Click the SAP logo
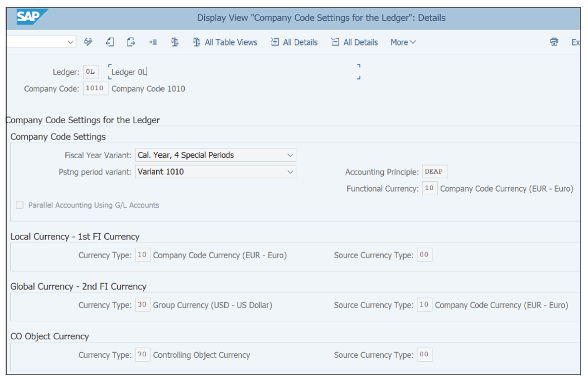The width and height of the screenshot is (588, 383). point(32,17)
